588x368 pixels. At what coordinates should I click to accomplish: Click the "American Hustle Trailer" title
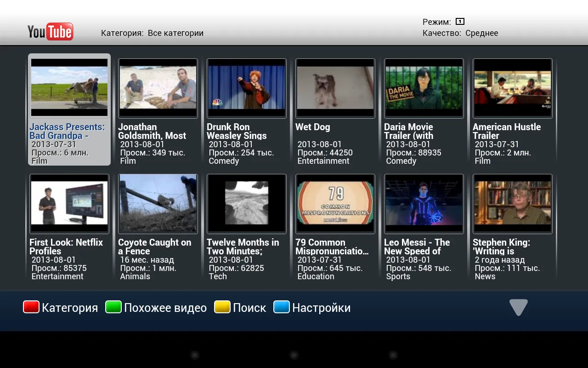click(507, 131)
